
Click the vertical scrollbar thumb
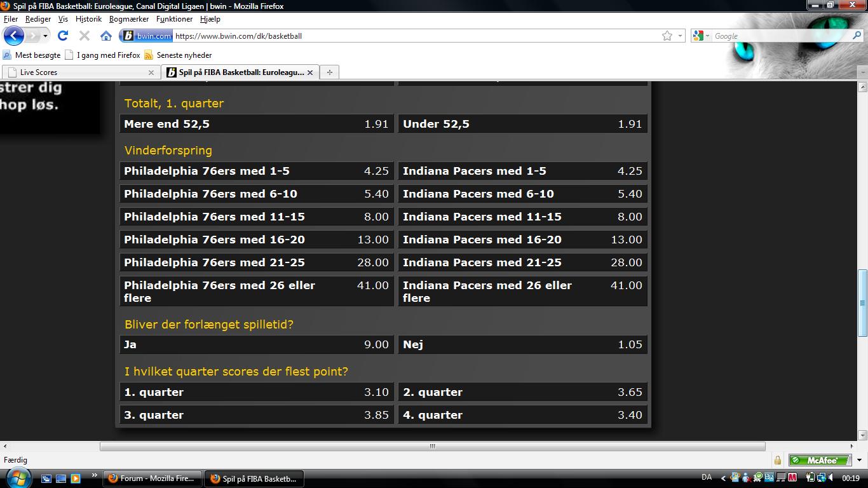[862, 302]
